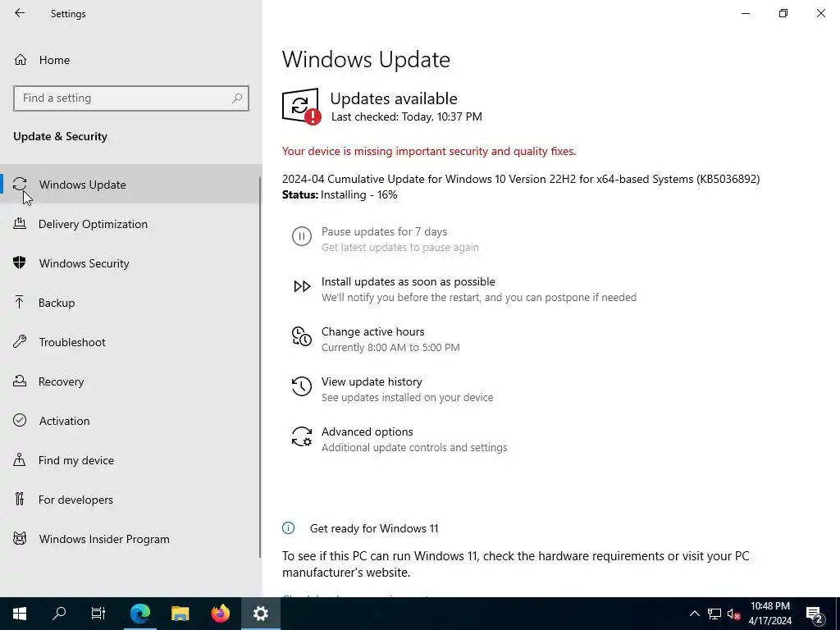Open the Windows Start menu

[x=20, y=614]
